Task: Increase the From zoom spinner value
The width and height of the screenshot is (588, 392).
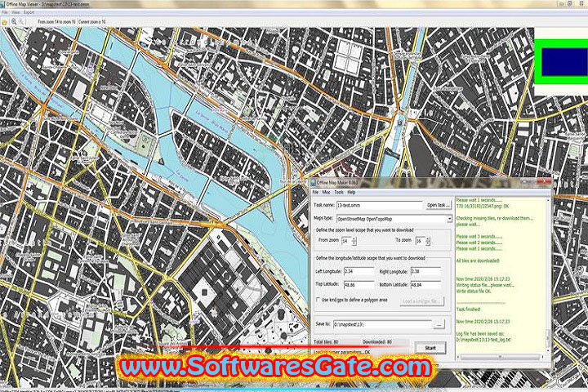Action: 354,239
